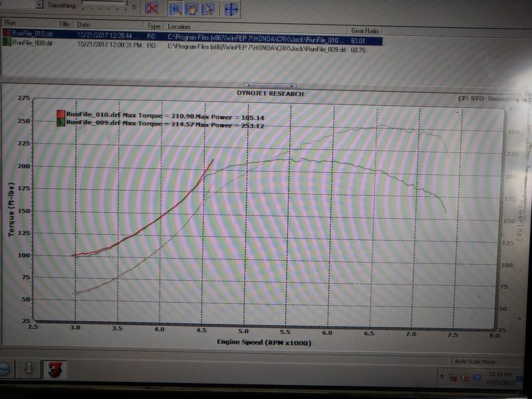Open WinPEP 7 taskbar button
This screenshot has height=399, width=532.
pyautogui.click(x=55, y=370)
